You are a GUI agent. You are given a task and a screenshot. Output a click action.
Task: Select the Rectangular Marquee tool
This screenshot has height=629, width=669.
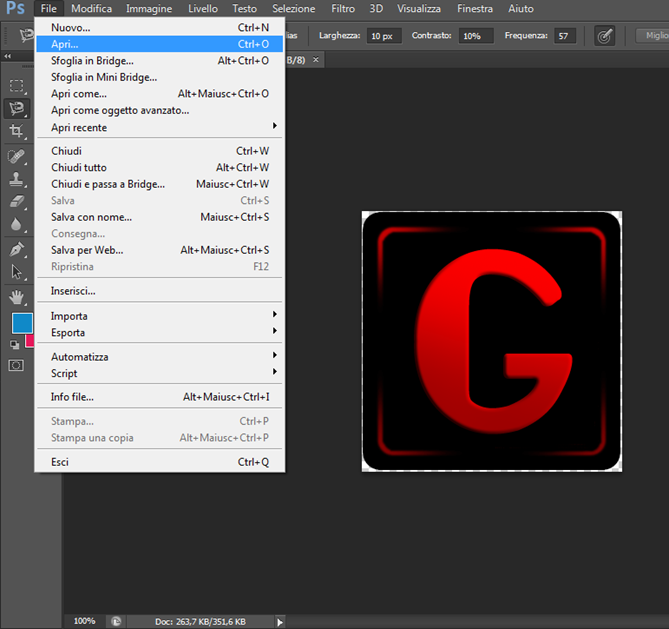click(x=17, y=86)
